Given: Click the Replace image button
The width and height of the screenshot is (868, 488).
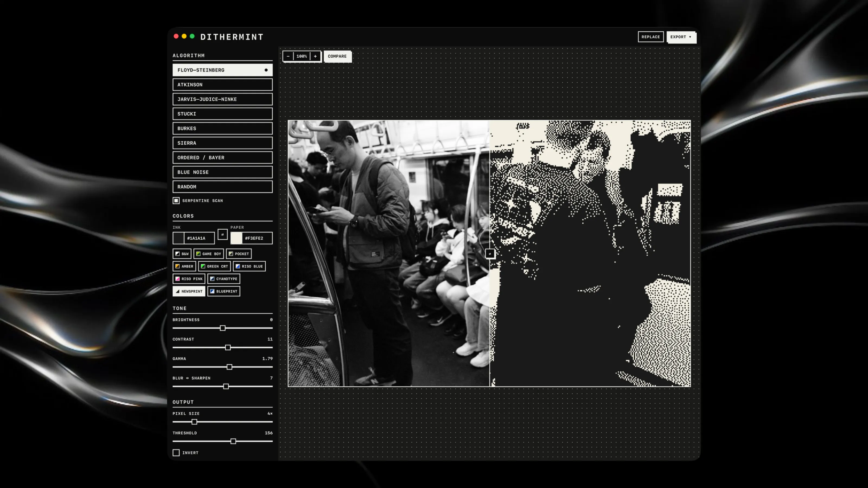Looking at the screenshot, I should pos(651,37).
